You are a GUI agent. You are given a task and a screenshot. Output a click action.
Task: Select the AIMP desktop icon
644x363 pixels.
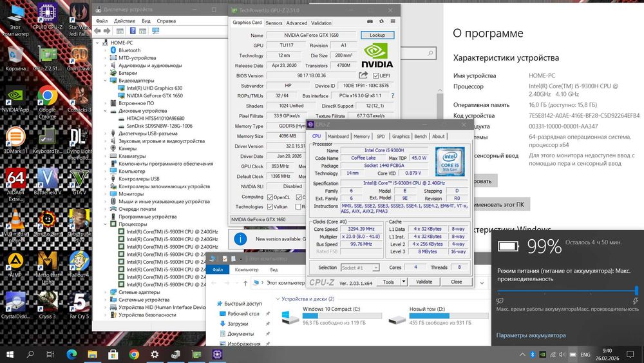coord(15,264)
